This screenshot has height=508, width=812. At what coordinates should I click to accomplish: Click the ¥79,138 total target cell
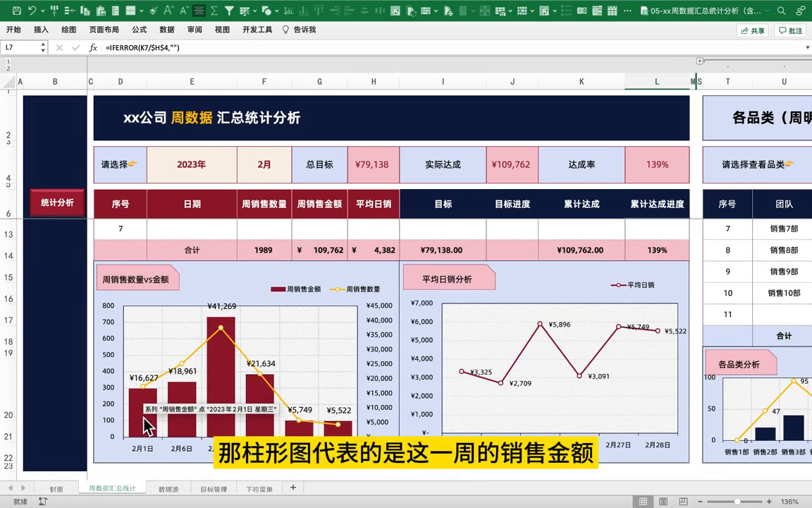(373, 164)
